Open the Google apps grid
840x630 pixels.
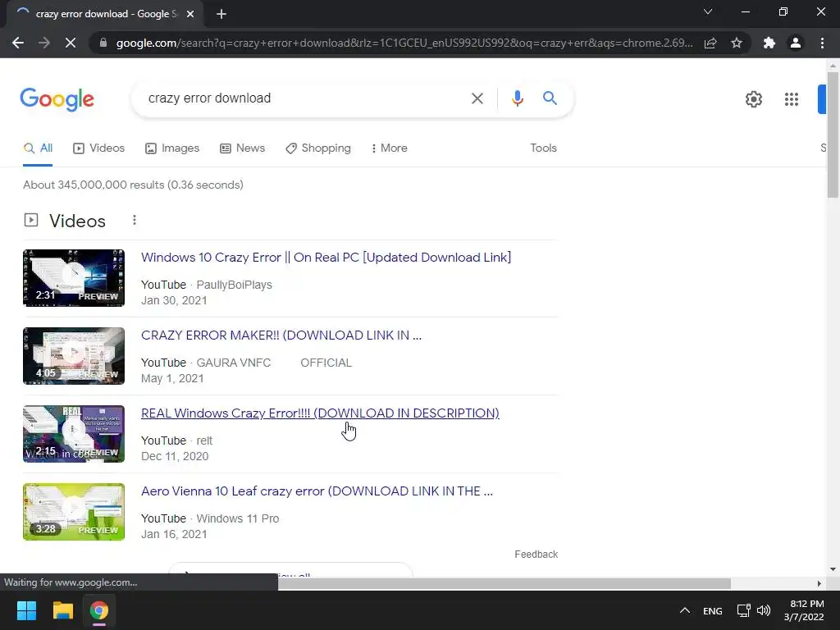coord(792,99)
